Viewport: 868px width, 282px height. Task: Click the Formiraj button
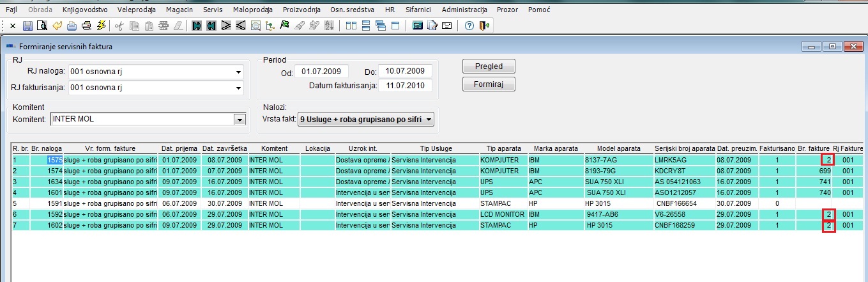coord(489,84)
